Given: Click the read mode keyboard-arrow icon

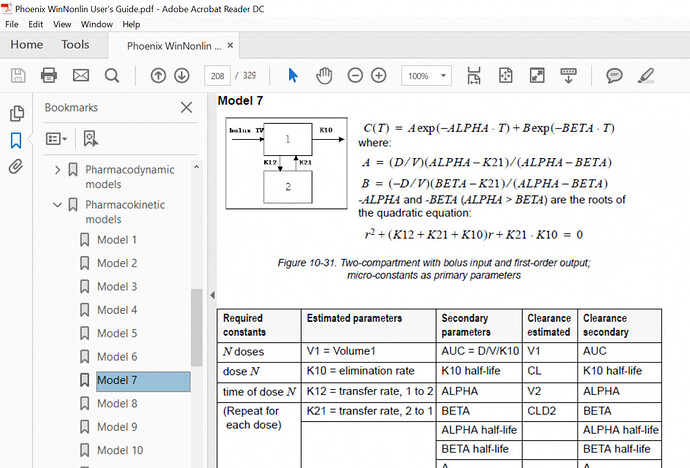Looking at the screenshot, I should (568, 76).
